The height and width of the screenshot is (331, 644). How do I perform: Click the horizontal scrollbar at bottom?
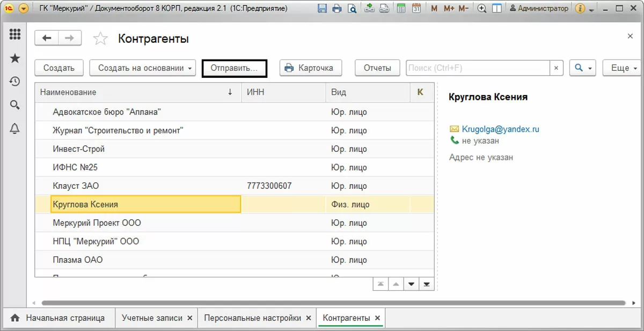point(333,303)
